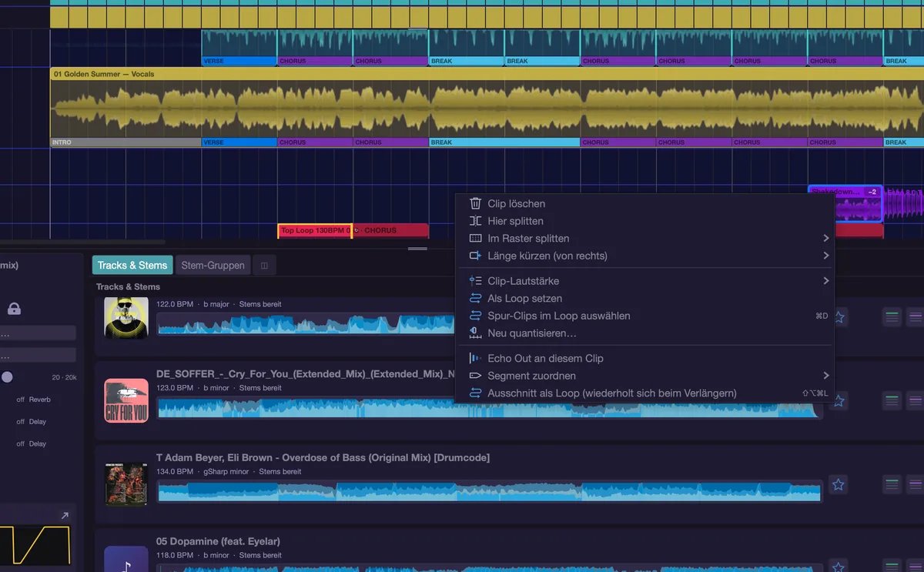
Task: Select the Top Loop 130BPM clip
Action: (316, 230)
